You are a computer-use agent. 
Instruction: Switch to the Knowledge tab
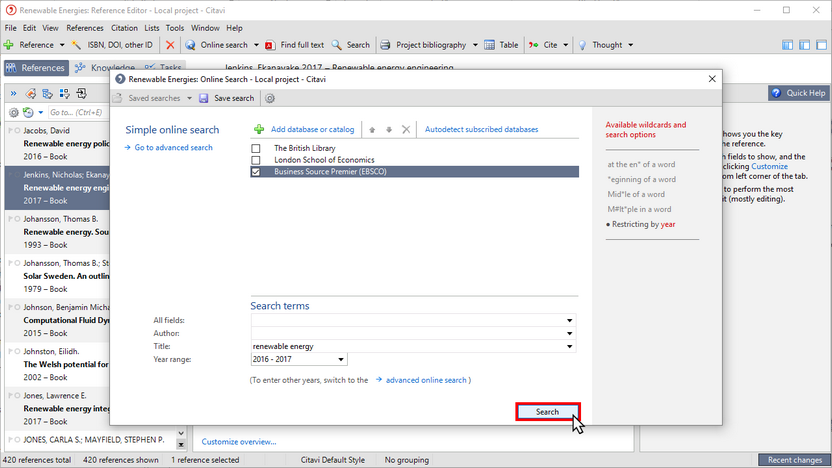(105, 68)
